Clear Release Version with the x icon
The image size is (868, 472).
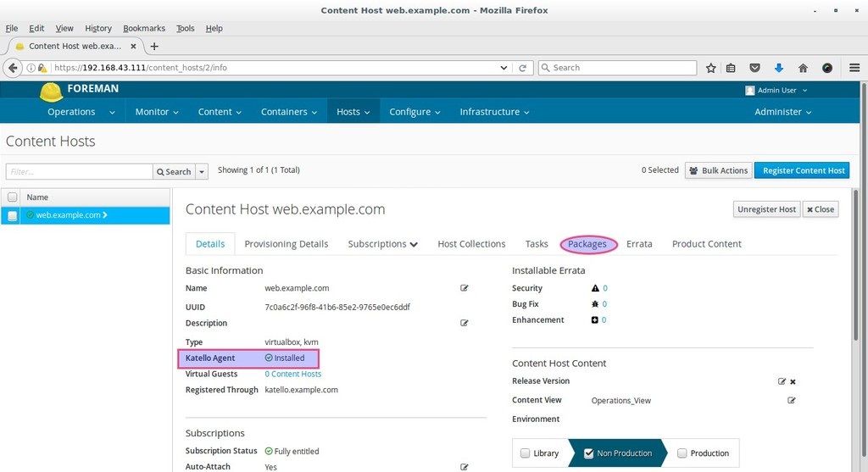[x=793, y=382]
